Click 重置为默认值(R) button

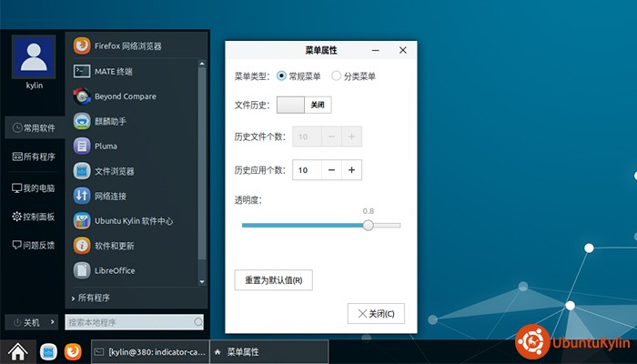click(x=274, y=279)
